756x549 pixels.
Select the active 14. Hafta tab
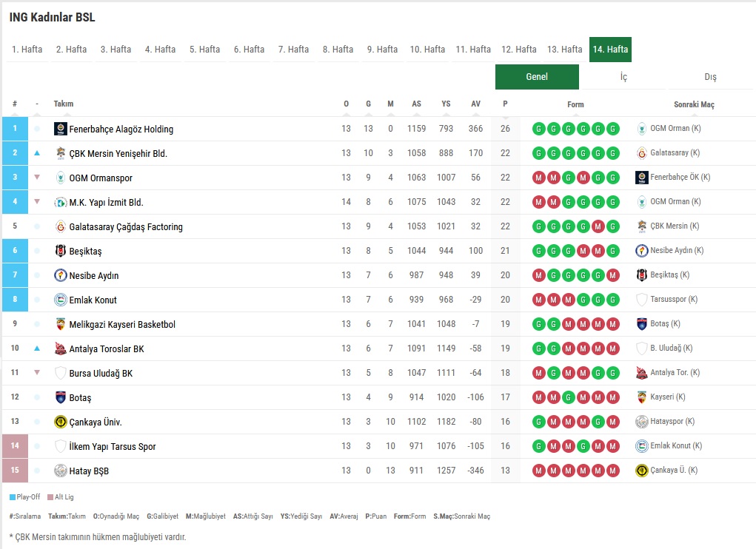(610, 49)
